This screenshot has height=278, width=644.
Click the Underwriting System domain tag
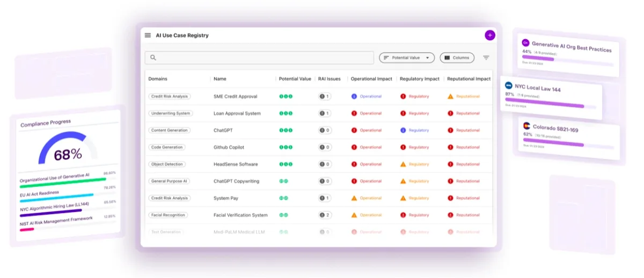(x=170, y=113)
